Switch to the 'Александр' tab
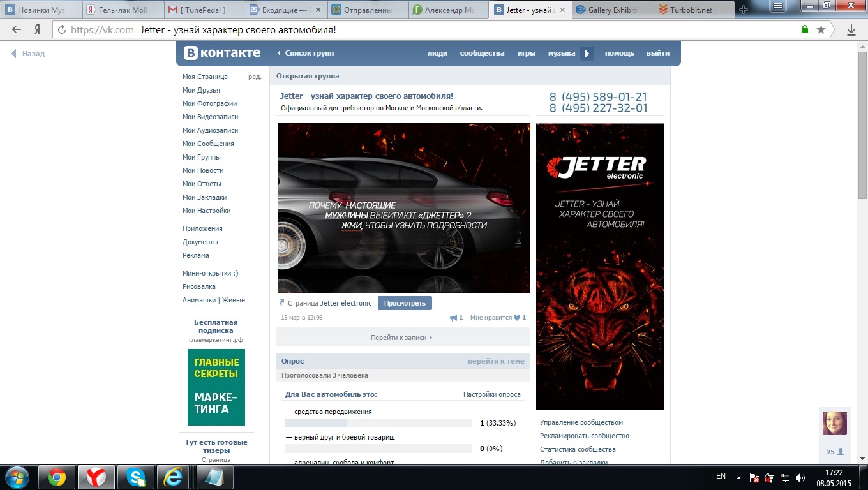Image resolution: width=868 pixels, height=490 pixels. [x=449, y=10]
